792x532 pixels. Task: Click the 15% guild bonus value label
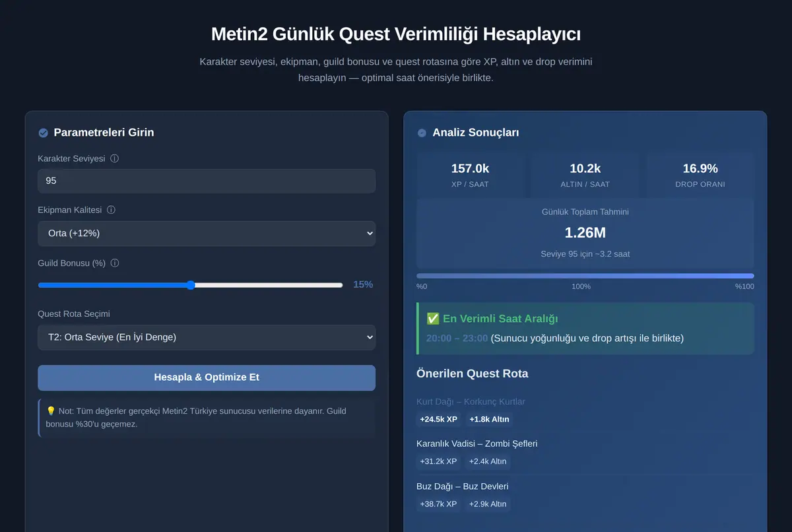363,284
